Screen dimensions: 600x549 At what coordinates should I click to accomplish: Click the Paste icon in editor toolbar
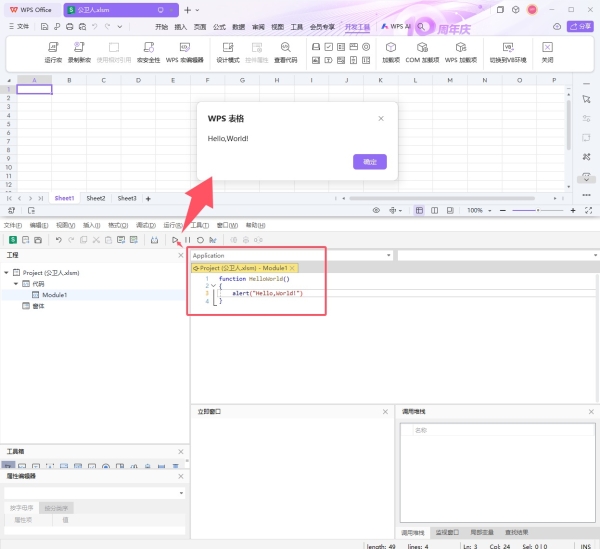pos(108,240)
